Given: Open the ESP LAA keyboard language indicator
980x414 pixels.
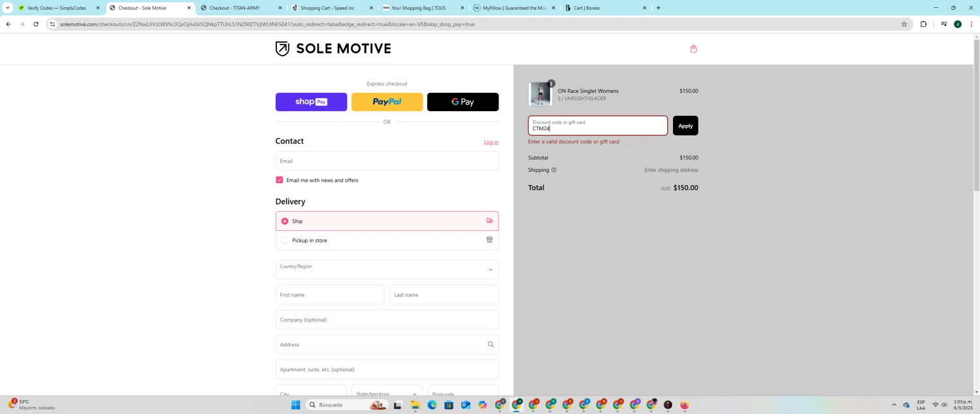Looking at the screenshot, I should point(921,405).
